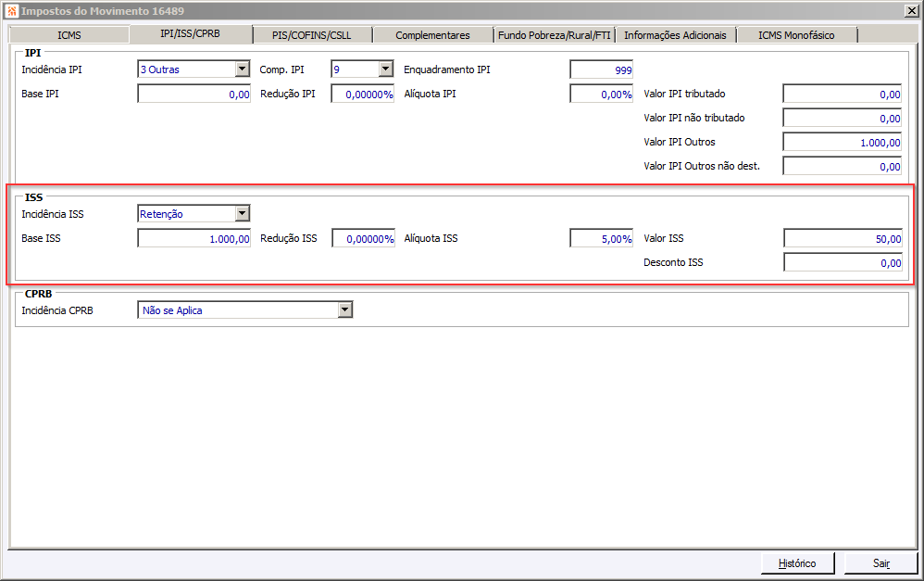Expand the Comp. IPI dropdown arrow
The height and width of the screenshot is (581, 924).
coord(385,69)
